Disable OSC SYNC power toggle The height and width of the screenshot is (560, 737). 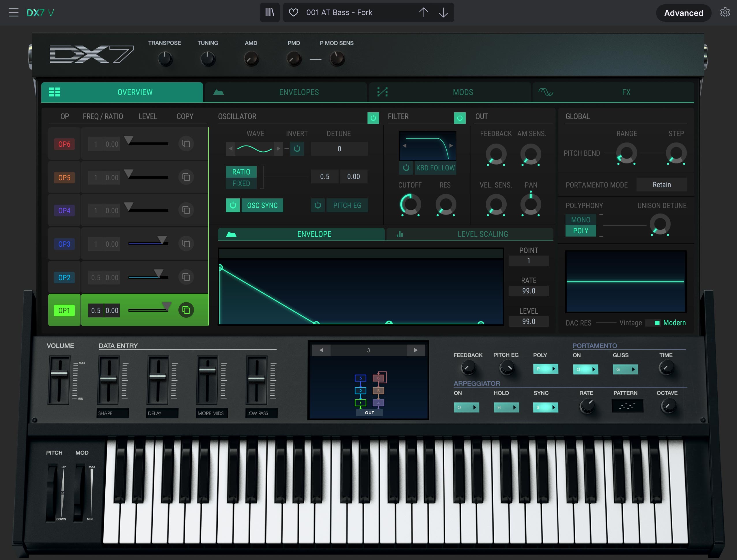[x=233, y=205]
